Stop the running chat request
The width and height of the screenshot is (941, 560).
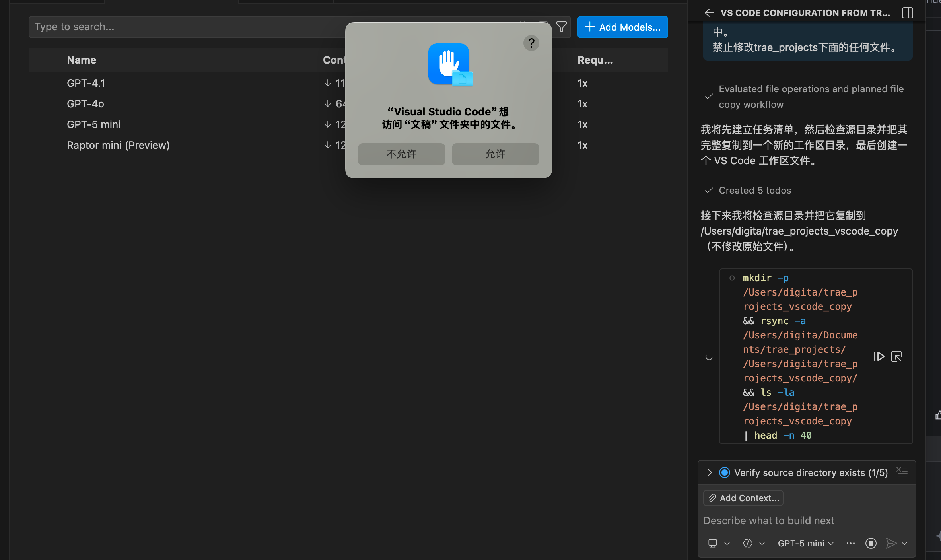(x=871, y=543)
